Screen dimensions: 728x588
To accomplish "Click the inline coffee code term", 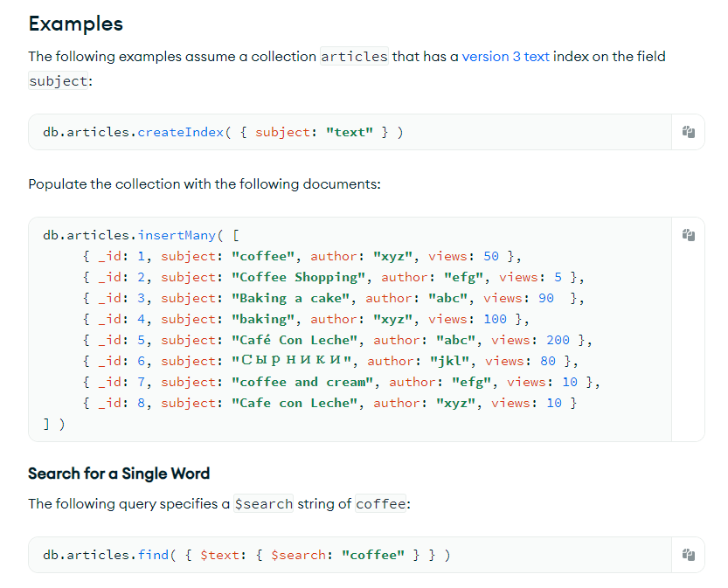I will click(x=381, y=504).
